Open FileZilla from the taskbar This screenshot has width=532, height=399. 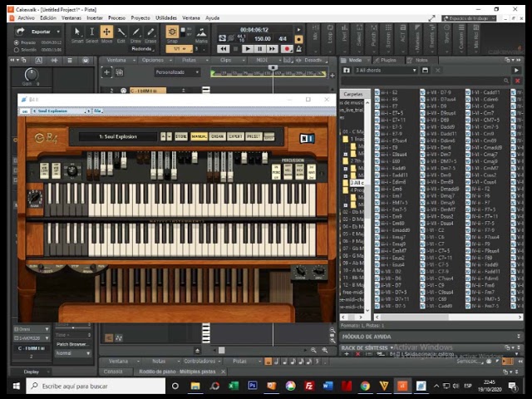click(308, 386)
